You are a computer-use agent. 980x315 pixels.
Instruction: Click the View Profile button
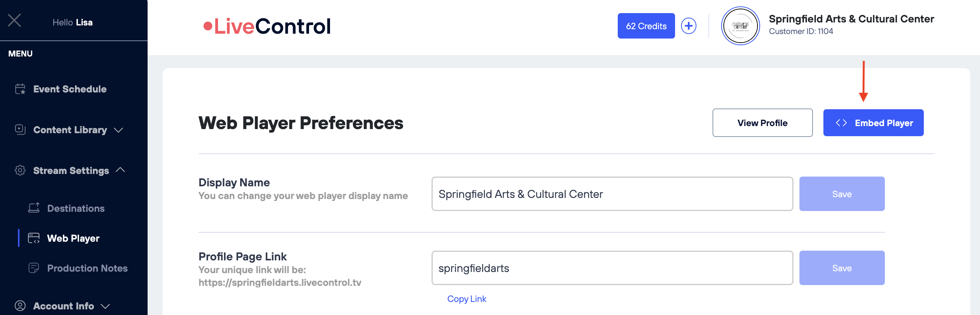pos(762,123)
